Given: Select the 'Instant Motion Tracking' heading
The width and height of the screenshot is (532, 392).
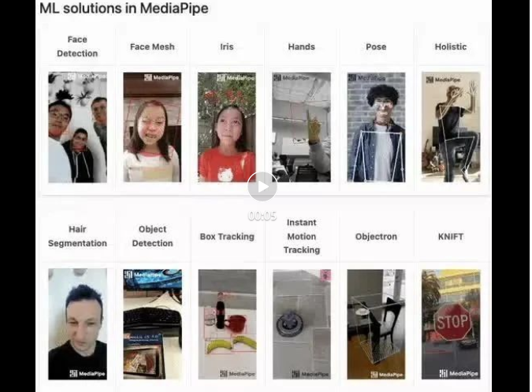Looking at the screenshot, I should [x=302, y=236].
